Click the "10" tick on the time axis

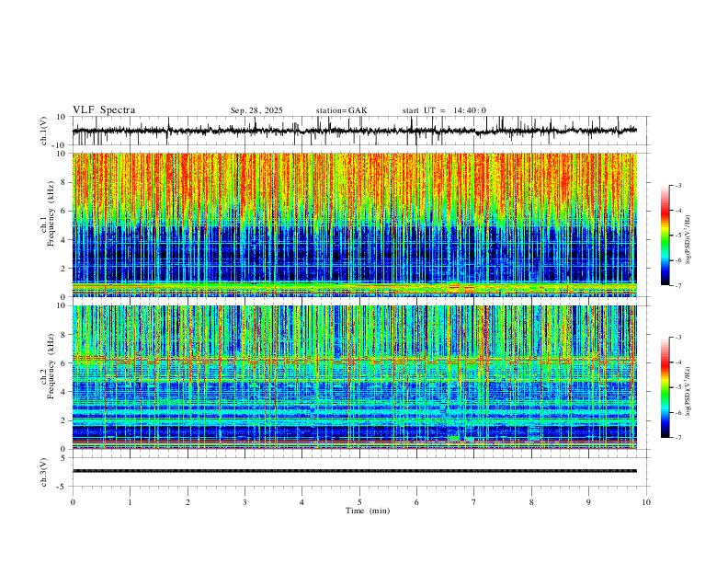[646, 502]
